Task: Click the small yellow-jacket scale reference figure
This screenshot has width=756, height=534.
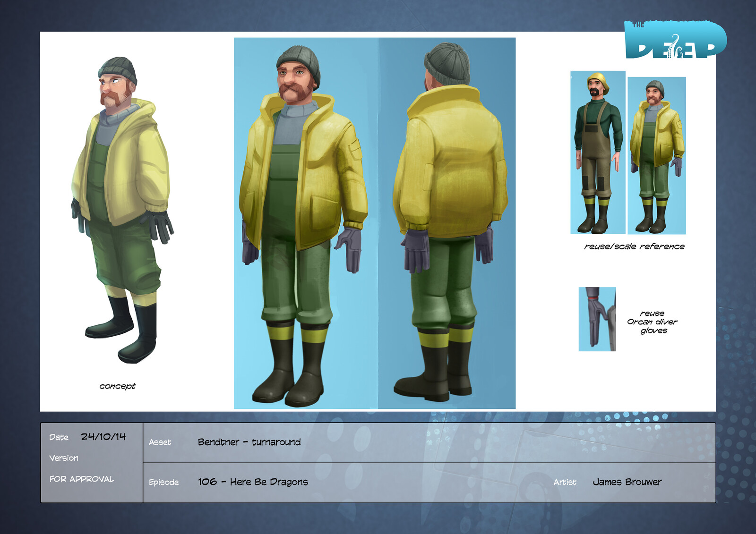Action: [657, 155]
